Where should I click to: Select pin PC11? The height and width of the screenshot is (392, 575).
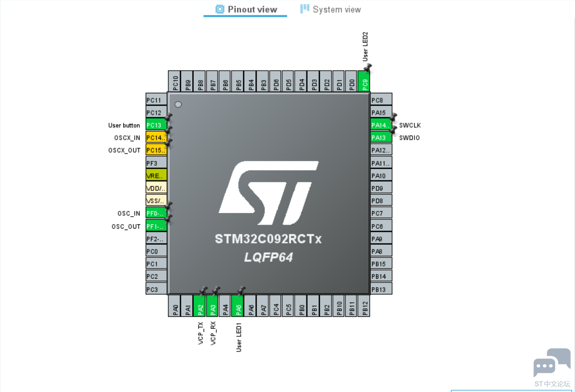click(x=156, y=99)
